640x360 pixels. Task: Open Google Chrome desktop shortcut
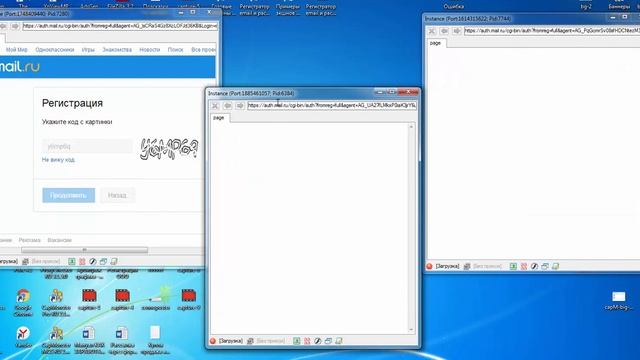pos(23,302)
